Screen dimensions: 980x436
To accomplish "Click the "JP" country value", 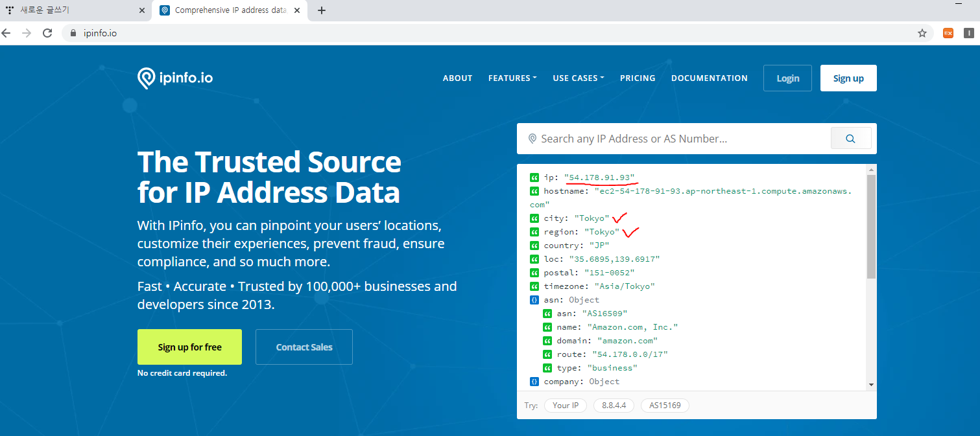I will 599,246.
